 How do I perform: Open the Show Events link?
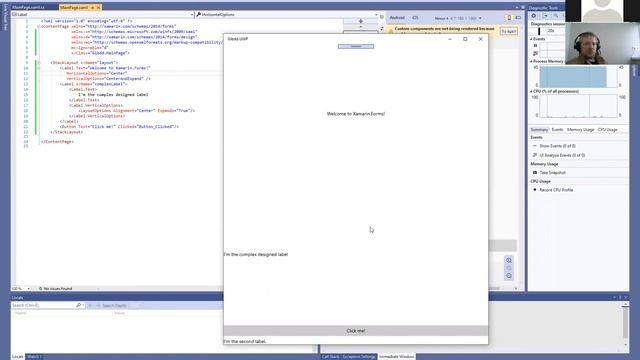pos(557,146)
